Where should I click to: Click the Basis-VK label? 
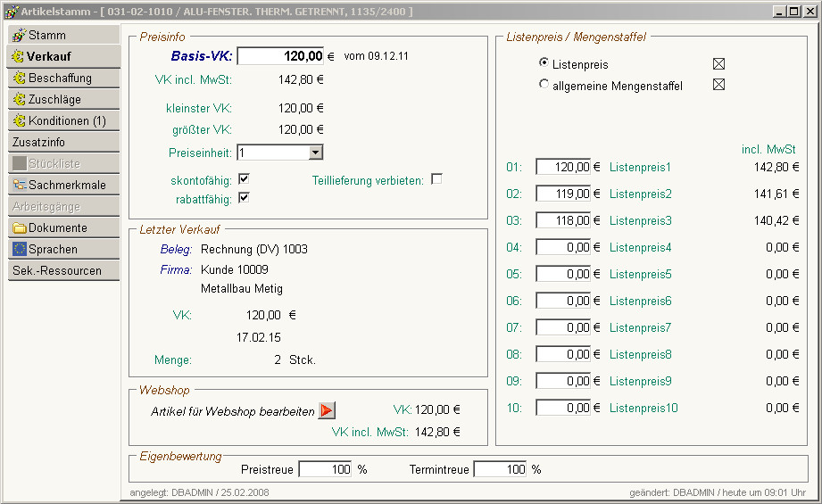click(202, 56)
